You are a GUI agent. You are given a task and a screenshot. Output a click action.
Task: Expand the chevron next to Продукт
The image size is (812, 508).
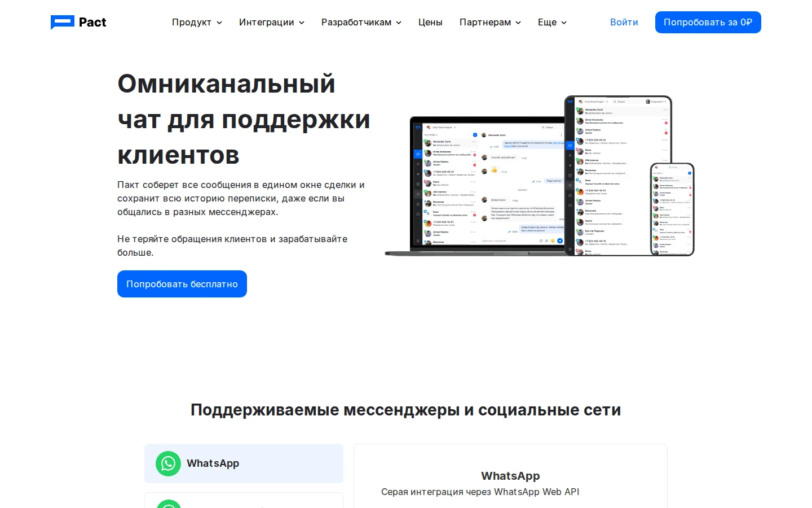pos(219,23)
